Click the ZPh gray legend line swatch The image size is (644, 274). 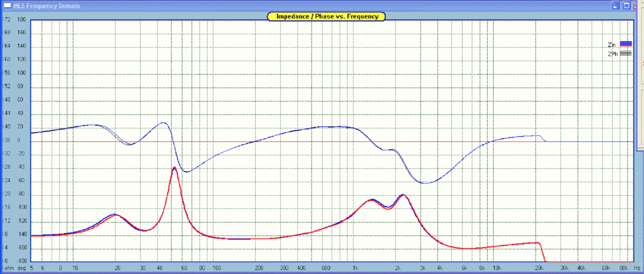coord(625,53)
